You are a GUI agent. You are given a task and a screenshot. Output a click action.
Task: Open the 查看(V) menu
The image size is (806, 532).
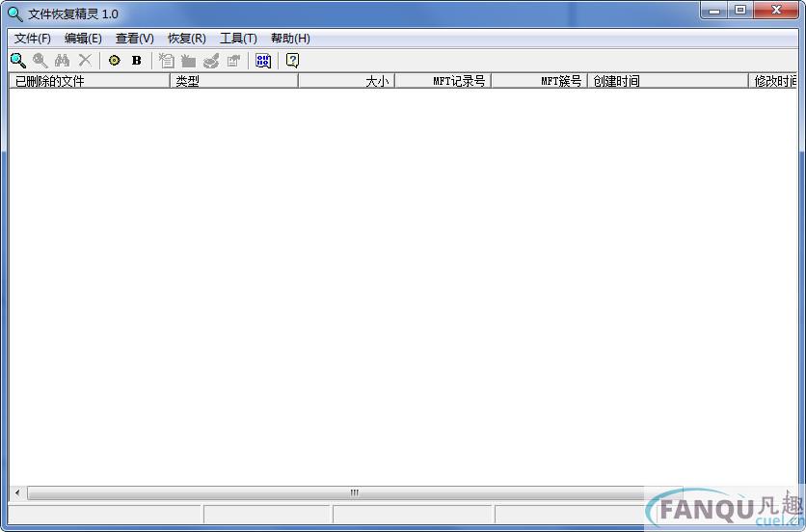pos(135,39)
